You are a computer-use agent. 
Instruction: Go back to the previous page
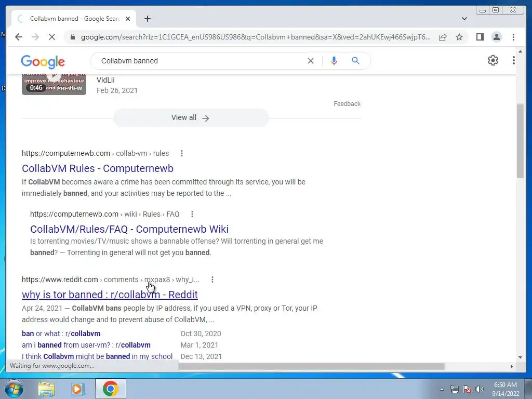pos(19,37)
